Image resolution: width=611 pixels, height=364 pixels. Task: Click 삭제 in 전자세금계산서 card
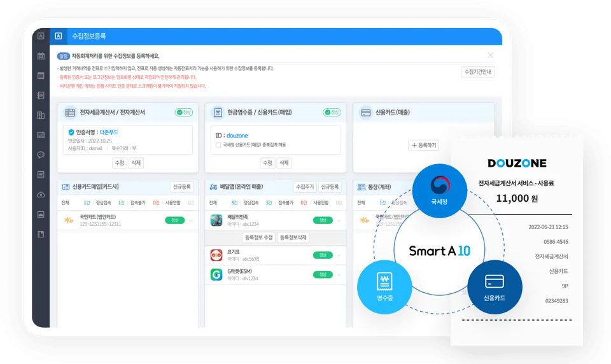click(136, 163)
